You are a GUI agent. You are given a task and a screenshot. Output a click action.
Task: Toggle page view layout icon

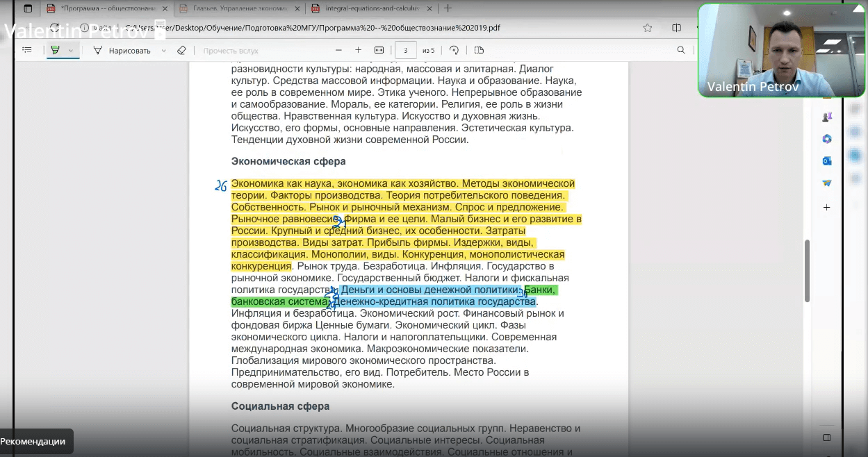click(x=479, y=50)
